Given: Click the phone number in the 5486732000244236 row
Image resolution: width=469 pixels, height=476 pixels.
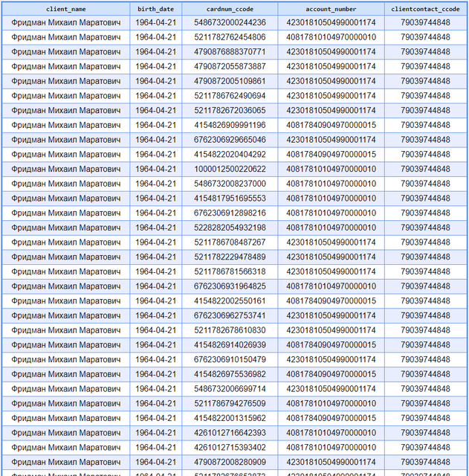Looking at the screenshot, I should (x=425, y=22).
